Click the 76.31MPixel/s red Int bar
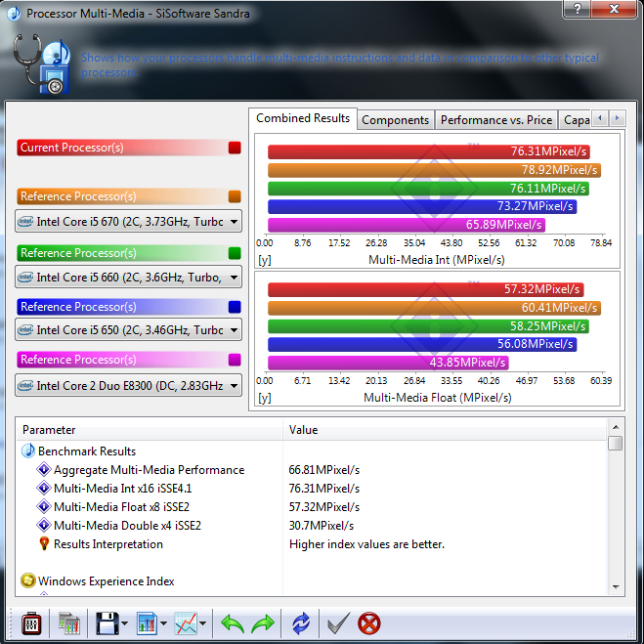The height and width of the screenshot is (644, 644). (429, 151)
